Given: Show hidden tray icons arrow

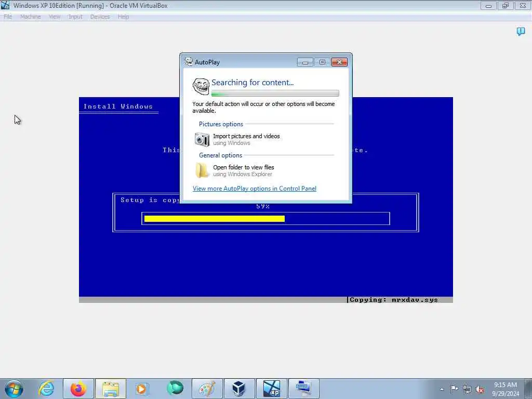Looking at the screenshot, I should click(x=442, y=389).
